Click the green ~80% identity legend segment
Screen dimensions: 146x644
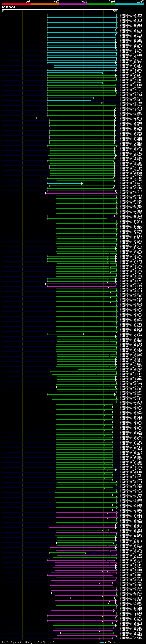click(101, 4)
